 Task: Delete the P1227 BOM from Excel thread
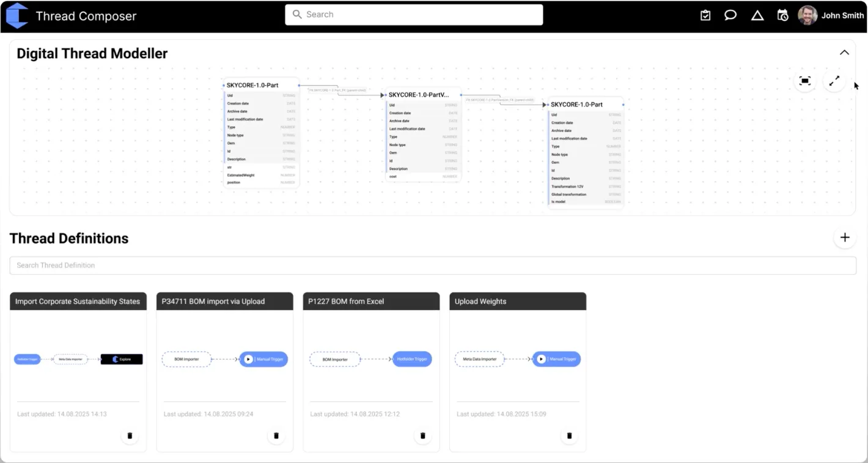point(423,436)
